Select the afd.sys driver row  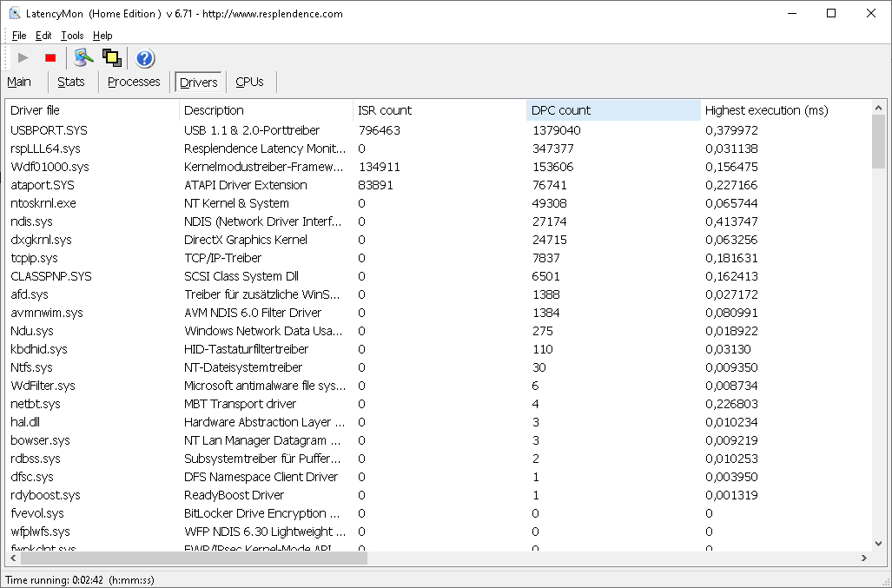[438, 294]
